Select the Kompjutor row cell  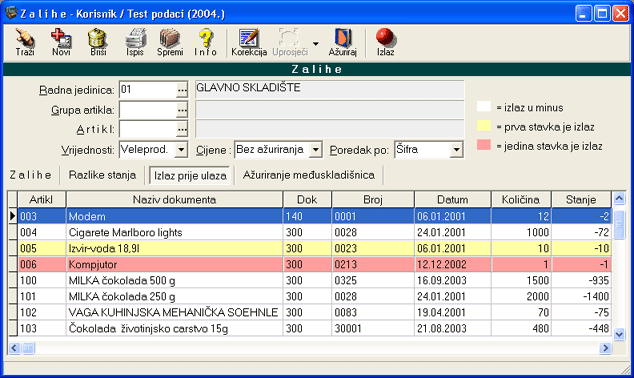coord(174,264)
